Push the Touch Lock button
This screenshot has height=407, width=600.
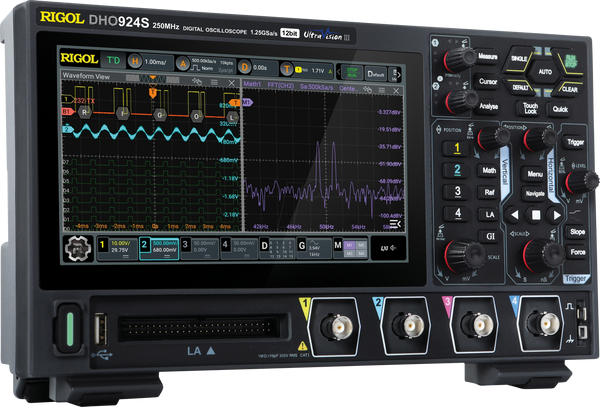coord(530,108)
